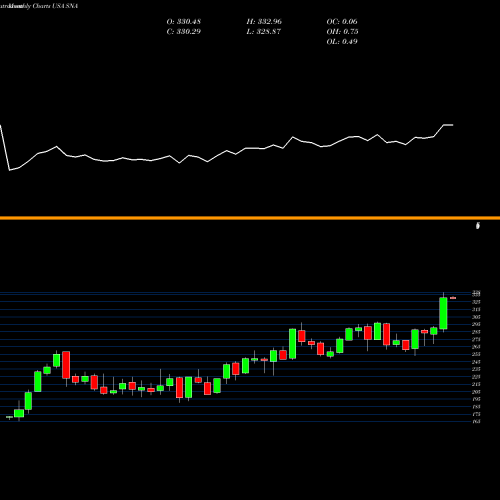500x500 pixels.
Task: Click the 205 price axis label
Action: pos(476,392)
